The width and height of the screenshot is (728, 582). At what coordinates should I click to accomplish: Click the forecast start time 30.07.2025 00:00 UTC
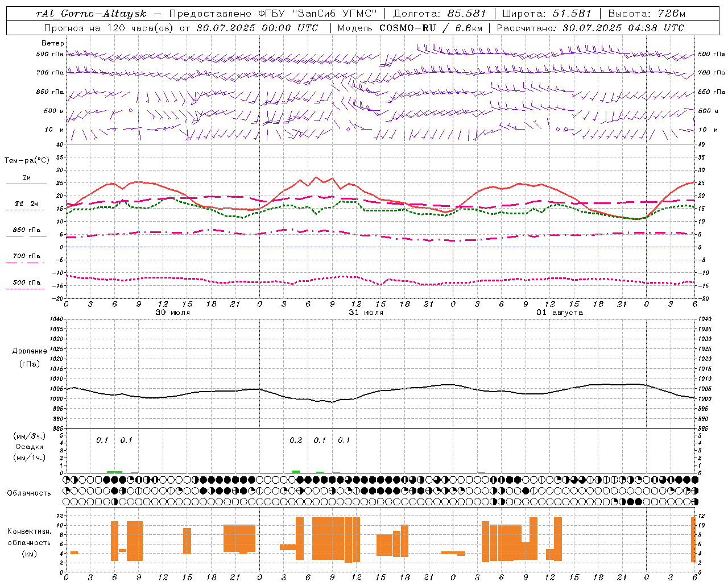(257, 28)
